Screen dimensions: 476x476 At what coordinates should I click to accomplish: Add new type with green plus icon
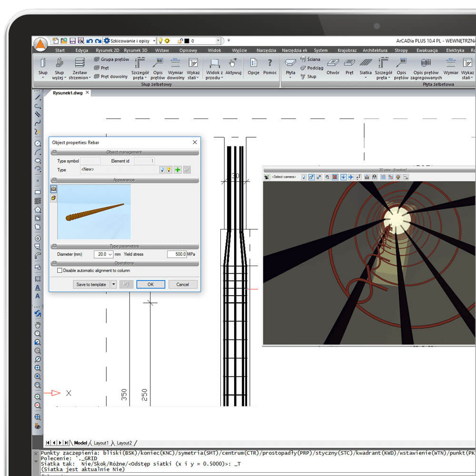[x=178, y=170]
